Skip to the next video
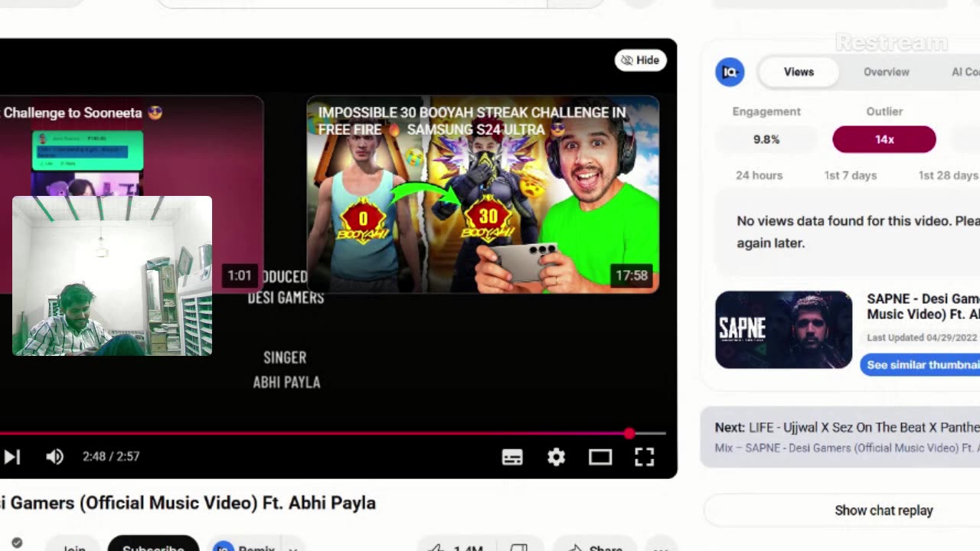This screenshot has width=980, height=551. coord(11,457)
